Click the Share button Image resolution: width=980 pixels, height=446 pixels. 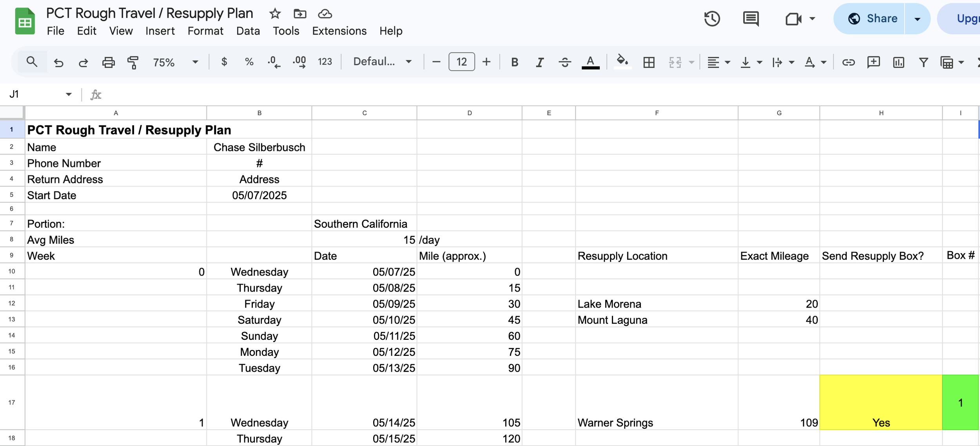click(x=872, y=18)
